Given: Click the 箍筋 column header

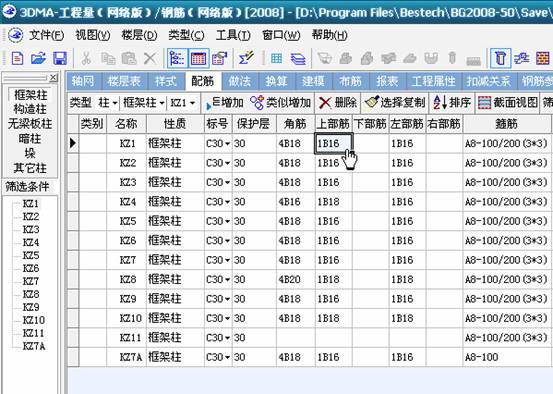Looking at the screenshot, I should coord(507,124).
